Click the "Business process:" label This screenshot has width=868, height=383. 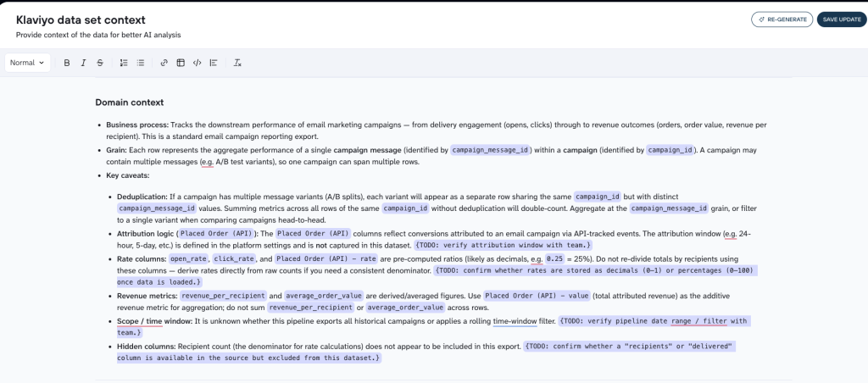137,125
